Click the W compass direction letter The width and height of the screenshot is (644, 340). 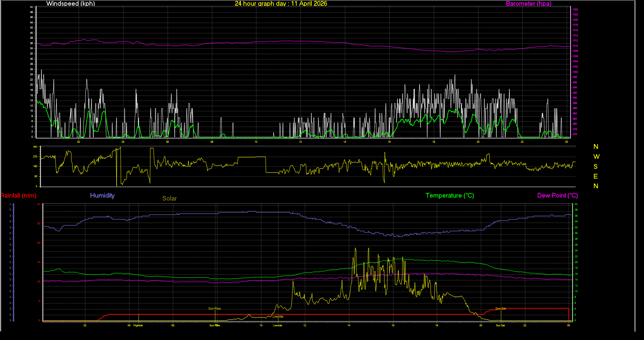pos(596,156)
